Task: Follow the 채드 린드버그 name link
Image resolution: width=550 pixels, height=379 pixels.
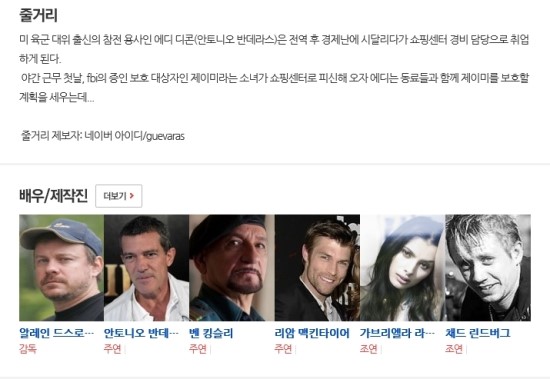Action: click(478, 333)
